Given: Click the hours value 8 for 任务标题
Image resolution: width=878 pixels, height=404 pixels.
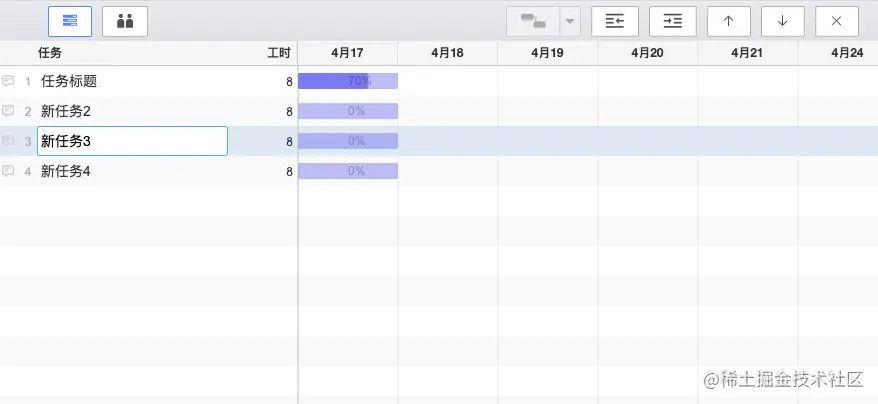Looking at the screenshot, I should 289,82.
